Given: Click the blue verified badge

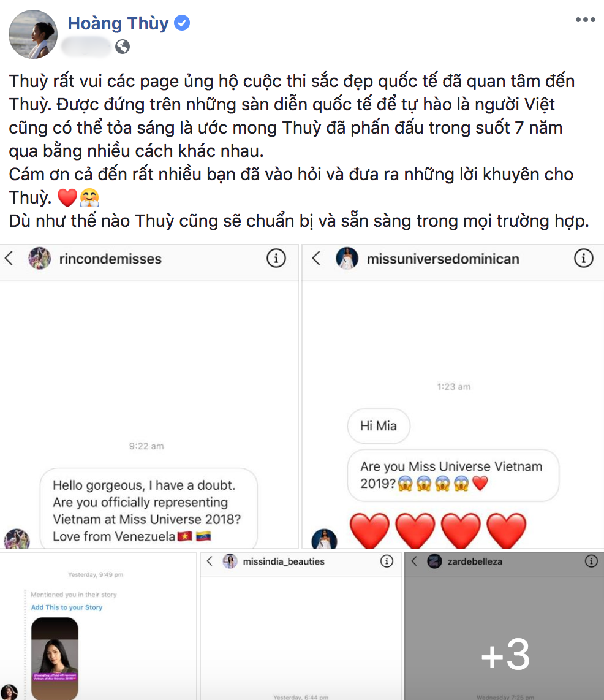Looking at the screenshot, I should [x=182, y=23].
